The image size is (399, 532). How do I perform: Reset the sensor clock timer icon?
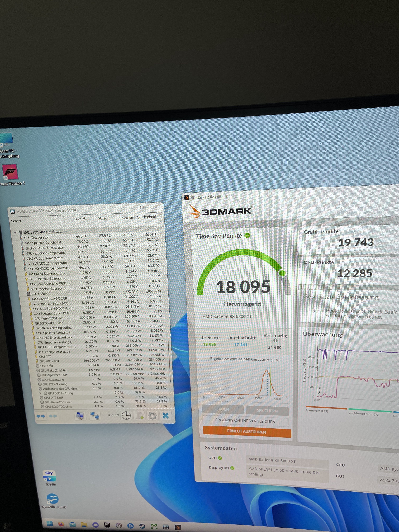pos(126,415)
